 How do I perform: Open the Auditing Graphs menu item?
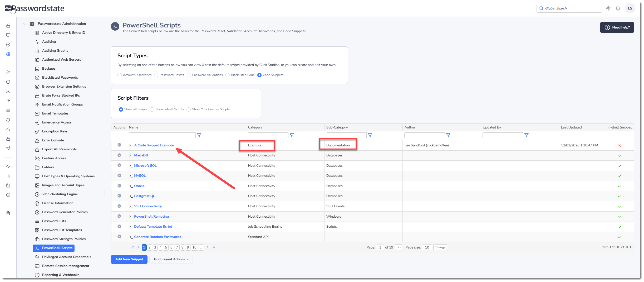[55, 51]
